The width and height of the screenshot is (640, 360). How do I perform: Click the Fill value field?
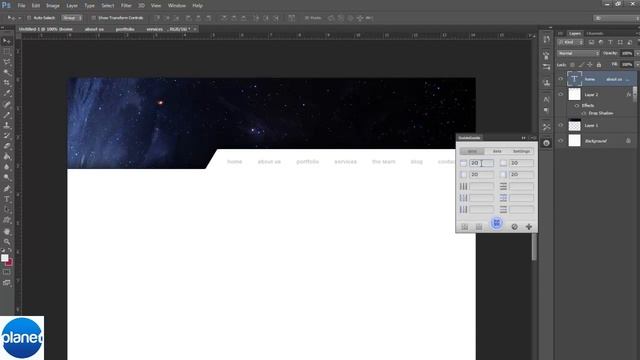pyautogui.click(x=627, y=64)
